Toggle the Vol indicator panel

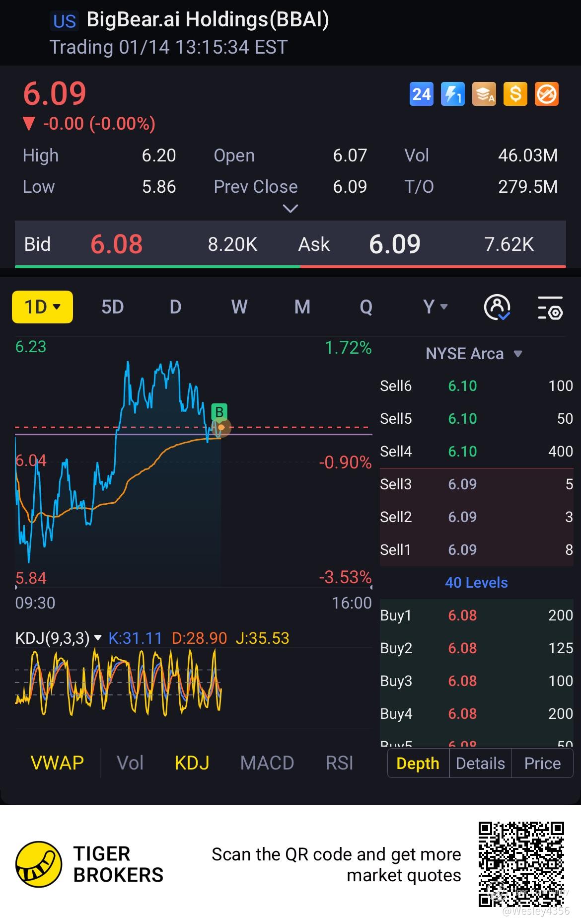click(x=130, y=763)
